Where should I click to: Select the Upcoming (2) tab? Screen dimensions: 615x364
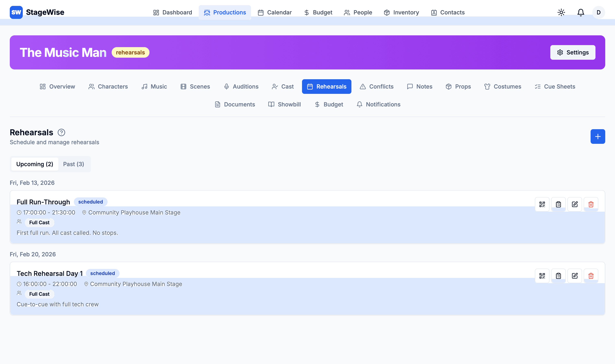point(35,164)
